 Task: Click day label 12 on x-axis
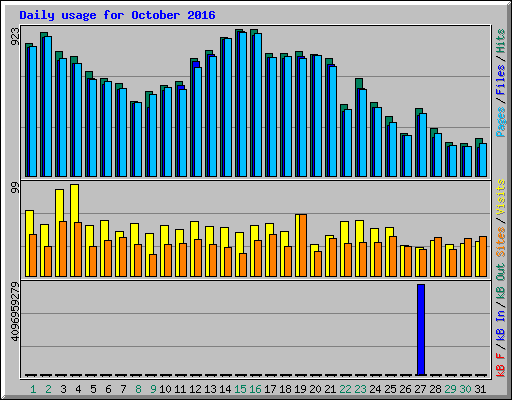tap(195, 389)
